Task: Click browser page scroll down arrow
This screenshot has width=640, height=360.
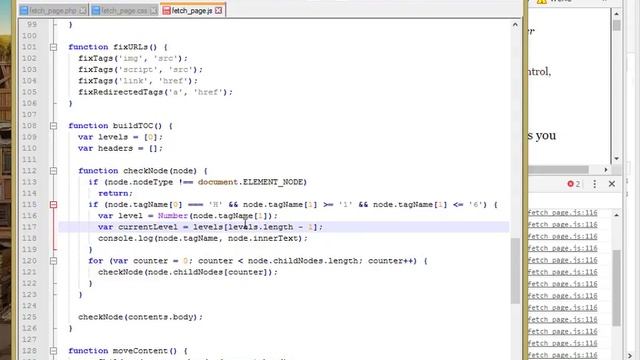Action: [x=616, y=158]
